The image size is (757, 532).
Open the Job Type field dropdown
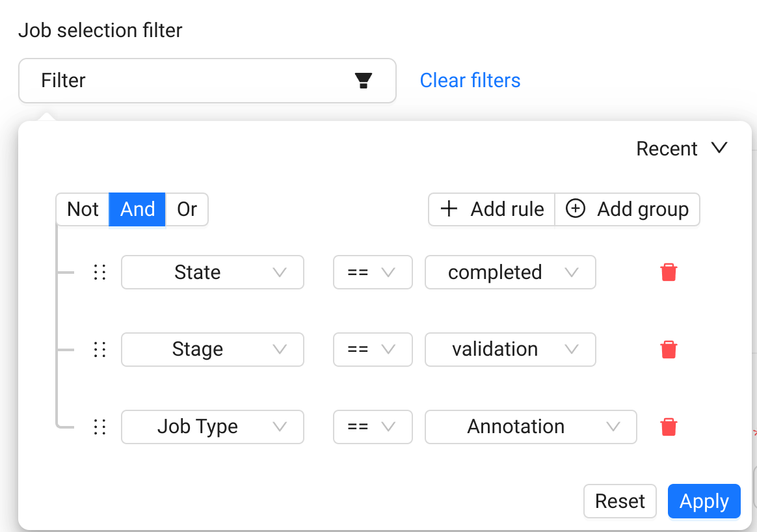212,427
